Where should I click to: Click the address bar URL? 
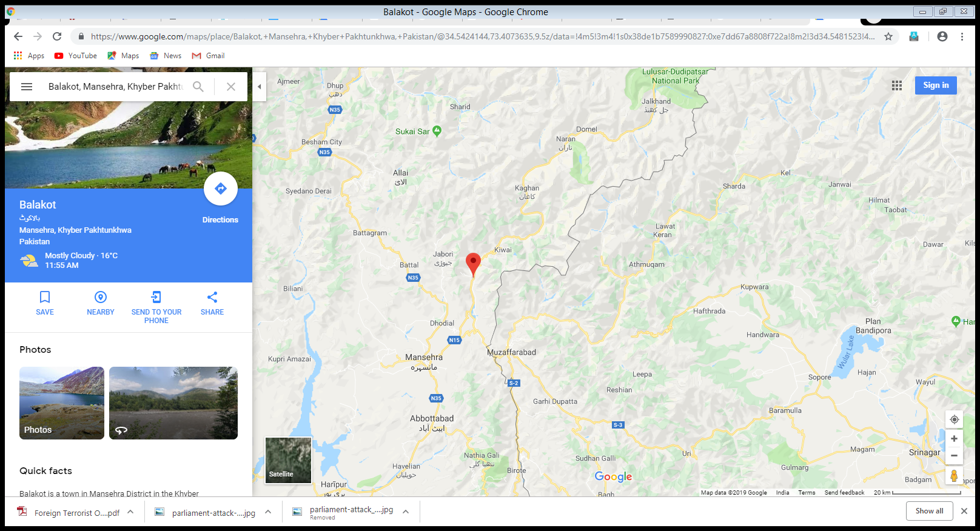[x=482, y=36]
